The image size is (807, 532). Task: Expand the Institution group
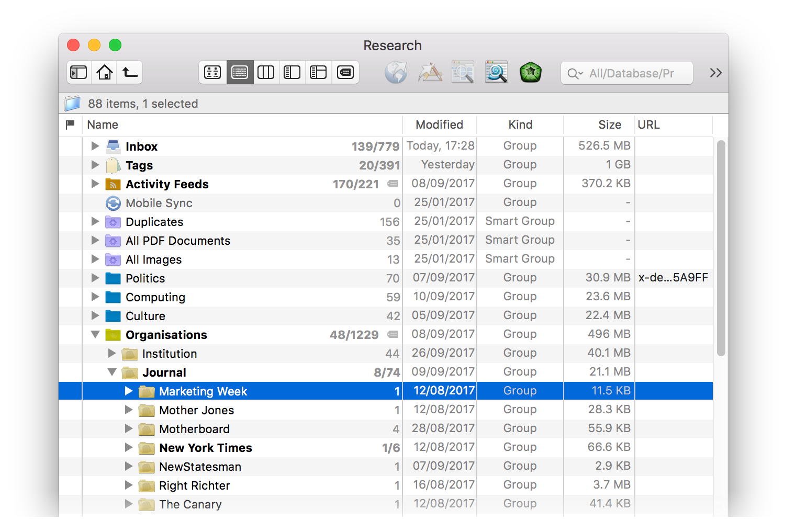(x=111, y=353)
